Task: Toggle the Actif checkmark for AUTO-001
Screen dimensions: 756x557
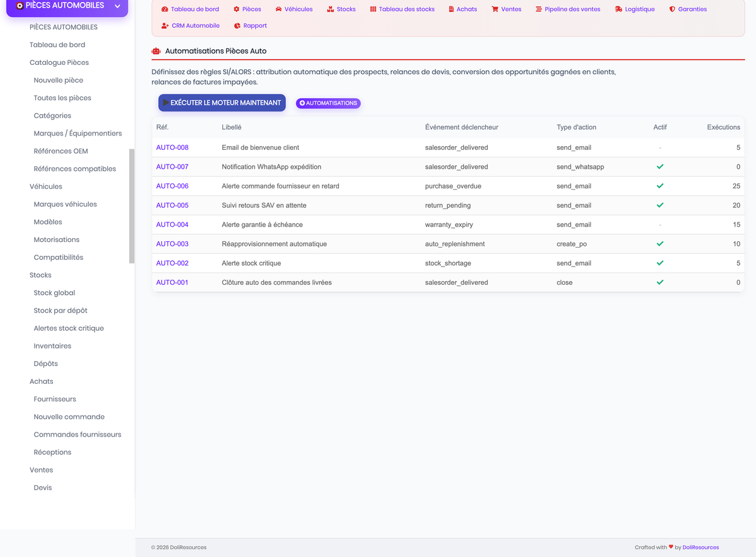Action: click(x=660, y=282)
